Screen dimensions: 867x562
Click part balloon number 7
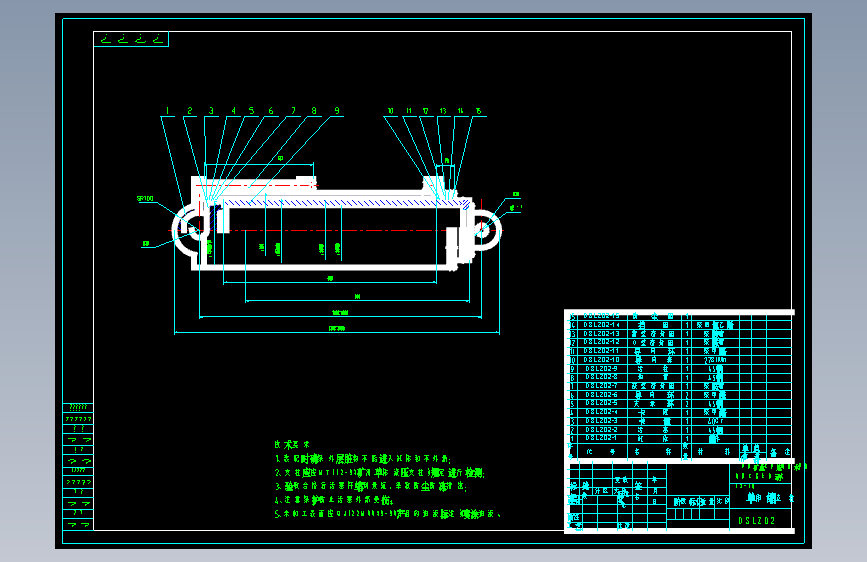294,111
